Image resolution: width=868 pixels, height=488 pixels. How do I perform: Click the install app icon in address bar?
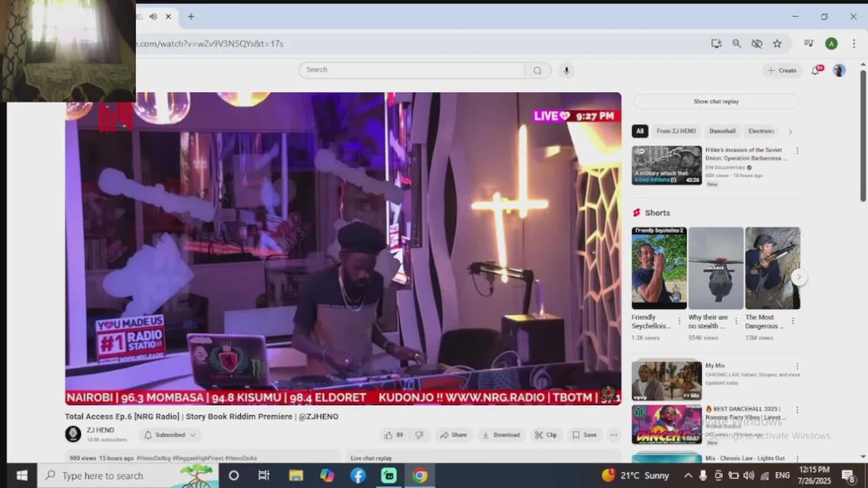coord(716,43)
